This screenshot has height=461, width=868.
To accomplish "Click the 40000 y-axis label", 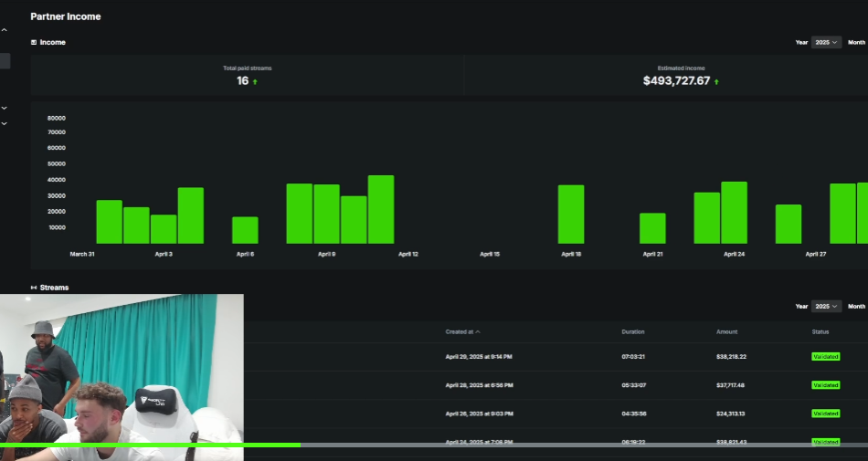I will pyautogui.click(x=57, y=180).
